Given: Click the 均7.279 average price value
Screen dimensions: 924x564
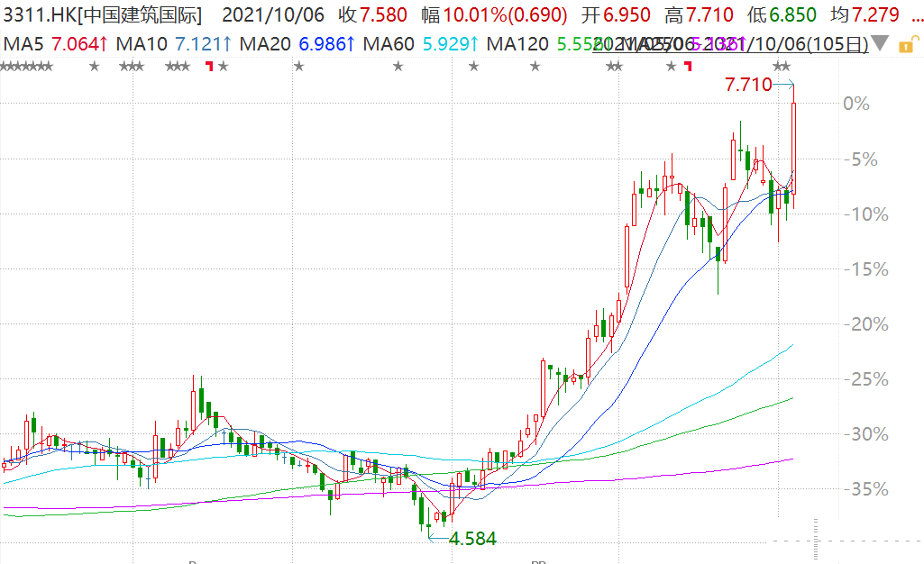Looking at the screenshot, I should pyautogui.click(x=865, y=14).
